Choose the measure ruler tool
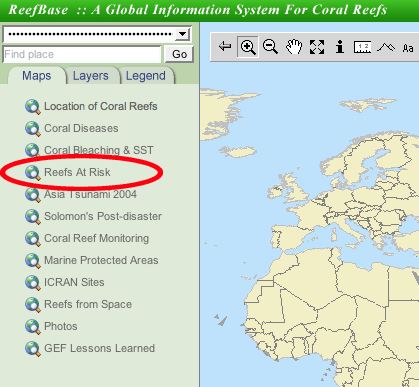The image size is (419, 387). point(362,47)
